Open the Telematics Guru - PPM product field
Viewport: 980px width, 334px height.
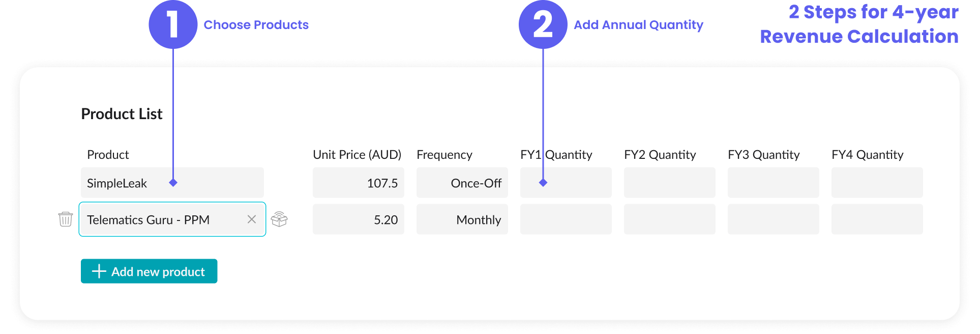[x=172, y=219]
